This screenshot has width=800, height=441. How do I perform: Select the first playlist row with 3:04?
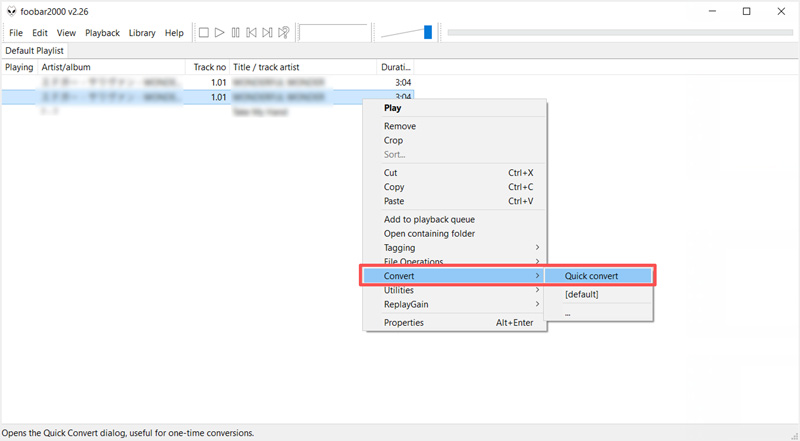click(x=208, y=82)
